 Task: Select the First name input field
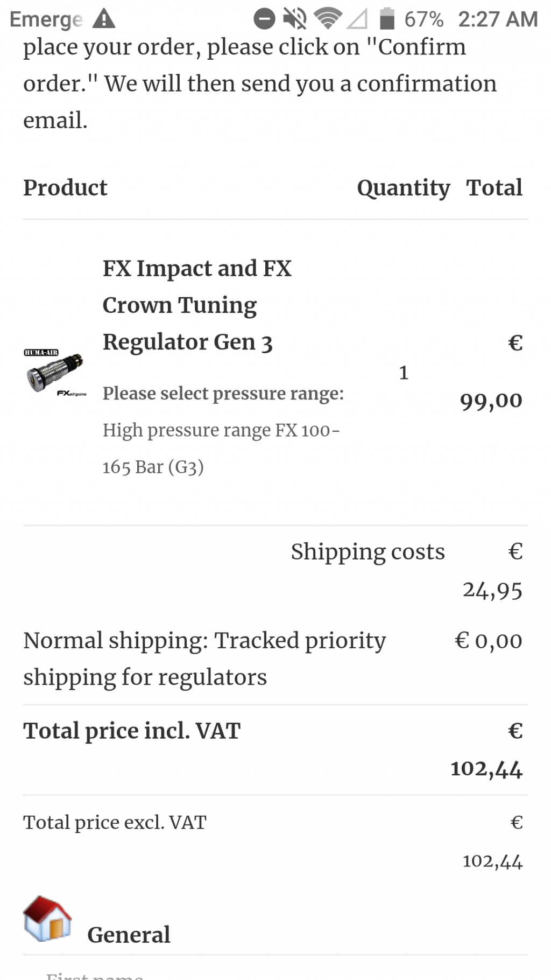coord(275,972)
